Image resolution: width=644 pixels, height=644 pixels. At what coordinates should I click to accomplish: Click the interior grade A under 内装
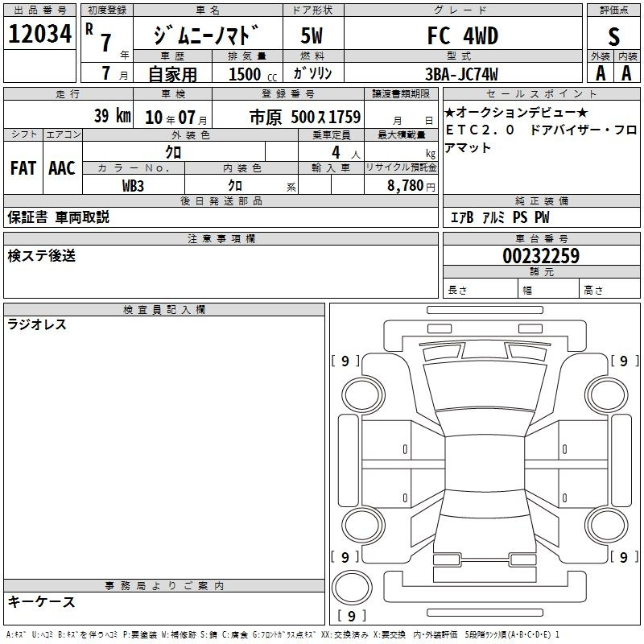(x=627, y=72)
